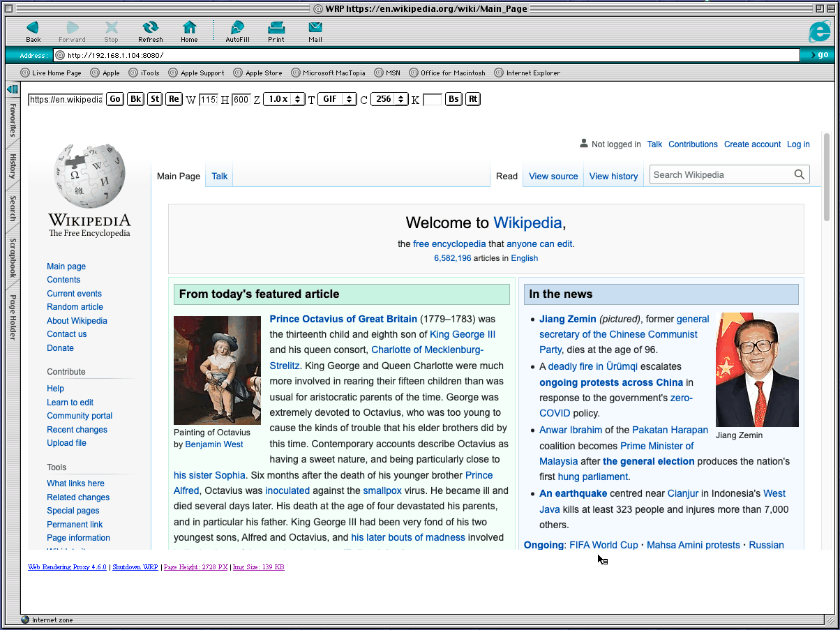Click the Back navigation icon
This screenshot has height=630, width=840.
pyautogui.click(x=32, y=27)
